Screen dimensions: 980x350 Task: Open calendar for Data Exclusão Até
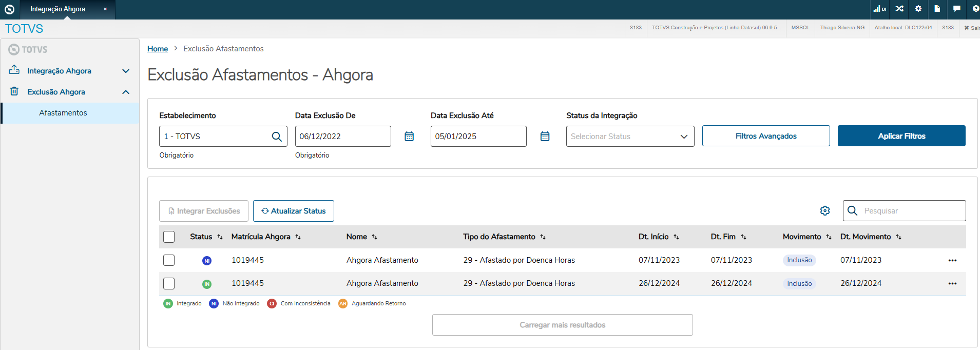coord(545,137)
